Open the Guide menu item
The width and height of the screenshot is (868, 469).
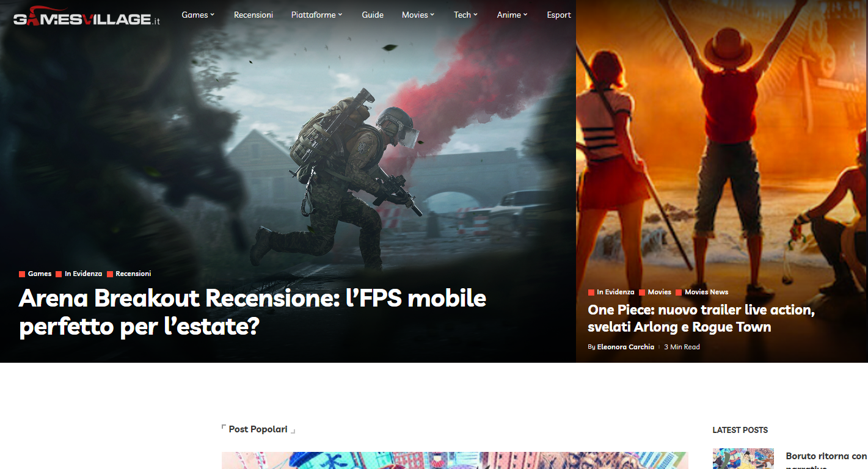click(x=373, y=15)
